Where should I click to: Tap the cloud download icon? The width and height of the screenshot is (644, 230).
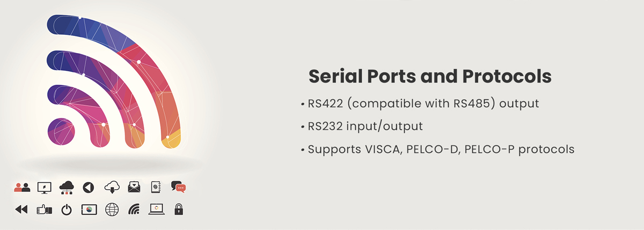tap(112, 187)
